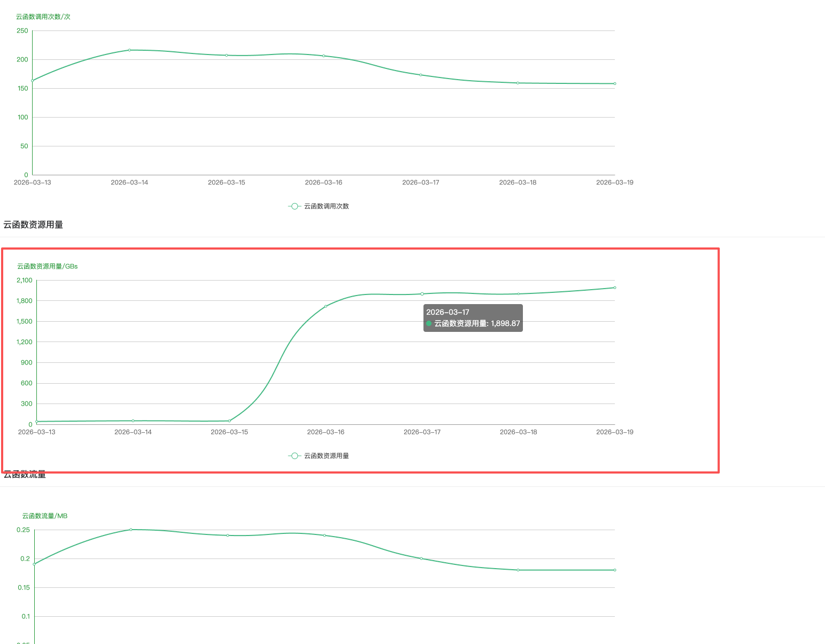The height and width of the screenshot is (644, 825).
Task: Click the 2026-03-17 point on 云函数调用次数 line
Action: tap(421, 75)
